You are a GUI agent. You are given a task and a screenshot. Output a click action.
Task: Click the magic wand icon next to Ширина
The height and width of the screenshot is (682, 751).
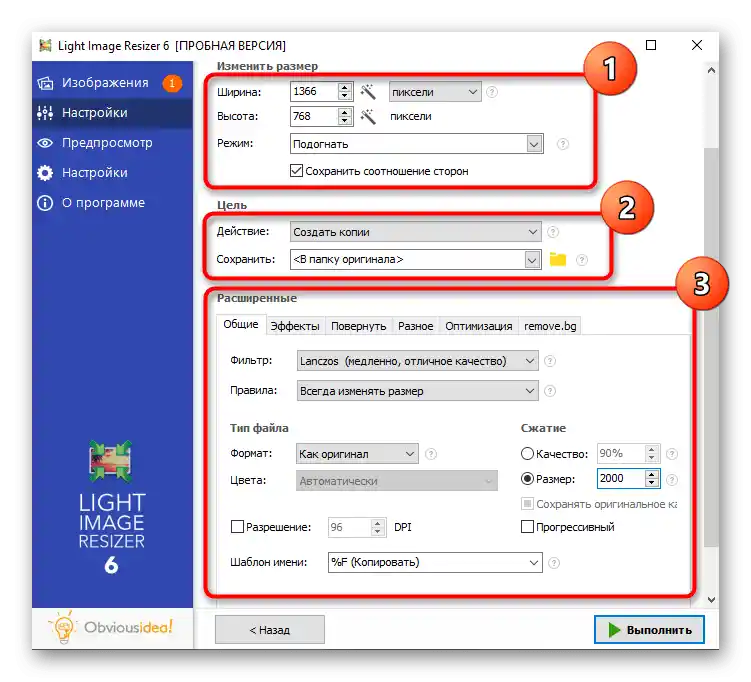(x=368, y=91)
